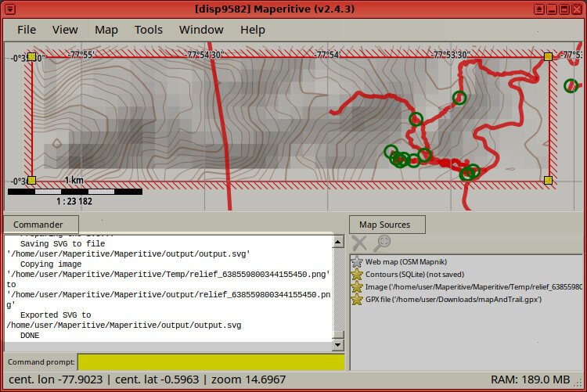Click the Commander scrollbar down arrow
This screenshot has height=392, width=587.
[338, 345]
